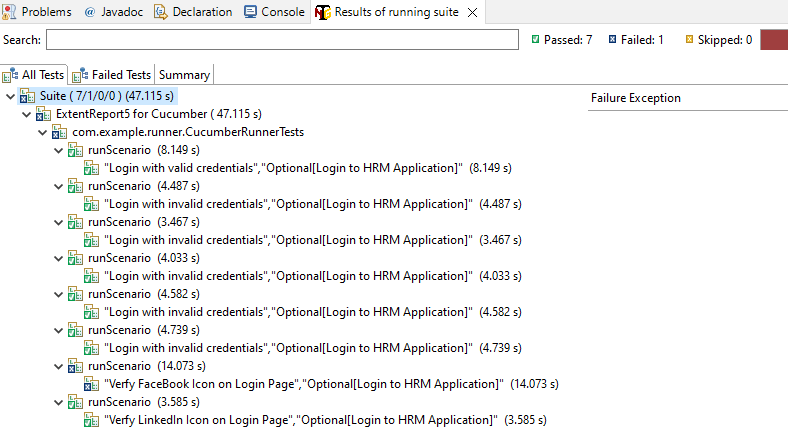
Task: Collapse the 14.073 s runScenario node
Action: point(58,366)
